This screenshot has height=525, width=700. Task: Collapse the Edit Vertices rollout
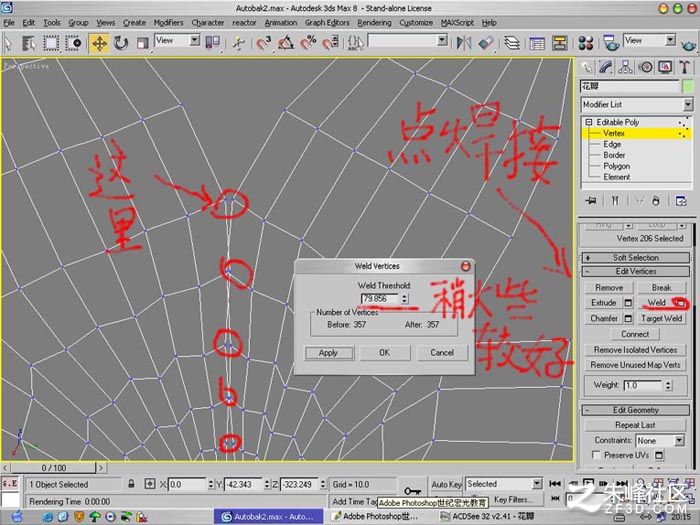click(x=636, y=271)
